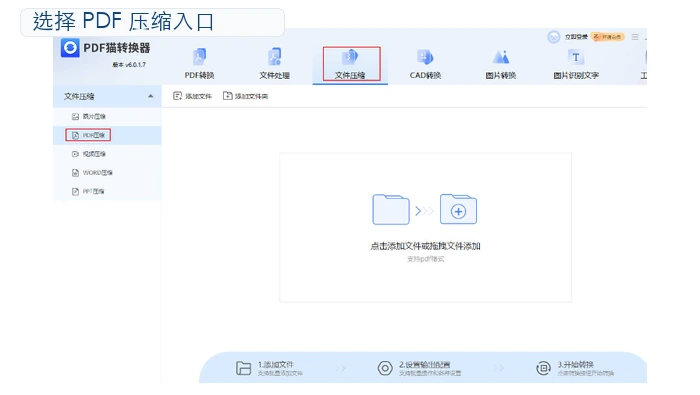700x395 pixels.
Task: Click the 3.开始转换 step label
Action: coord(575,365)
